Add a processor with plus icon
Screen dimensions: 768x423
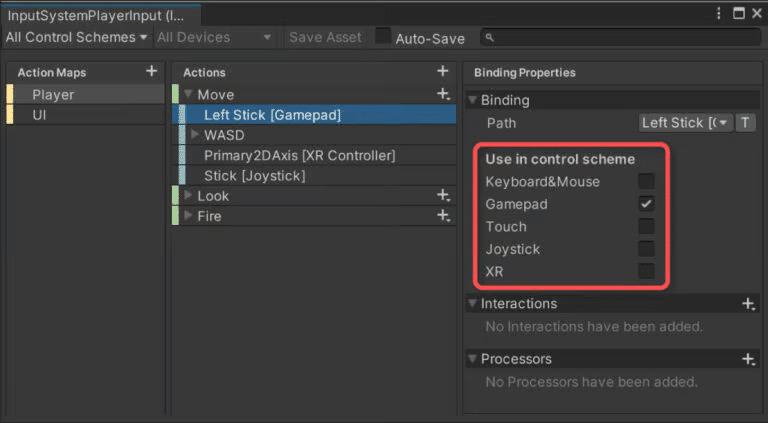(747, 359)
